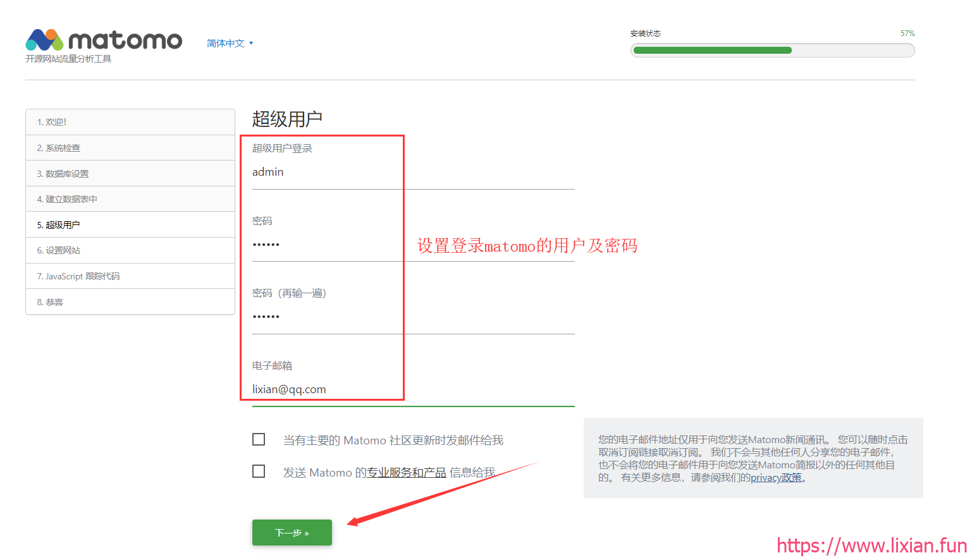Select step 1. 欢迎! in sidebar
The width and height of the screenshot is (972, 560).
click(130, 122)
